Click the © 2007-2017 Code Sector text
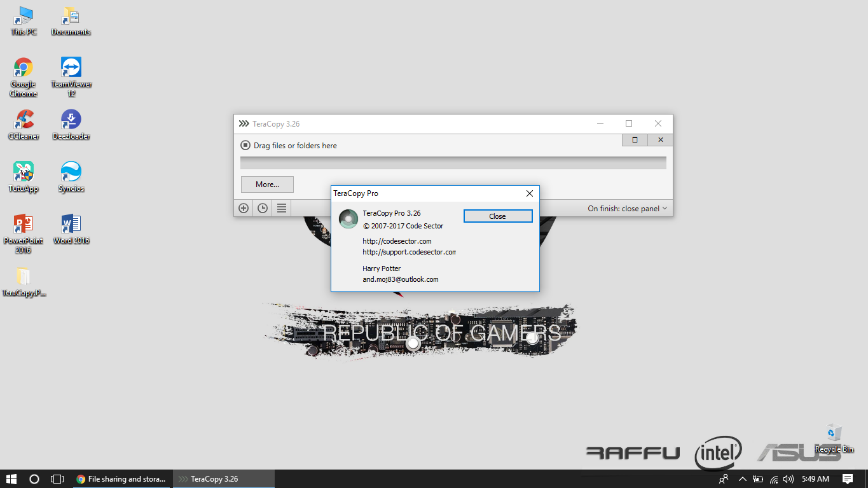 click(403, 226)
